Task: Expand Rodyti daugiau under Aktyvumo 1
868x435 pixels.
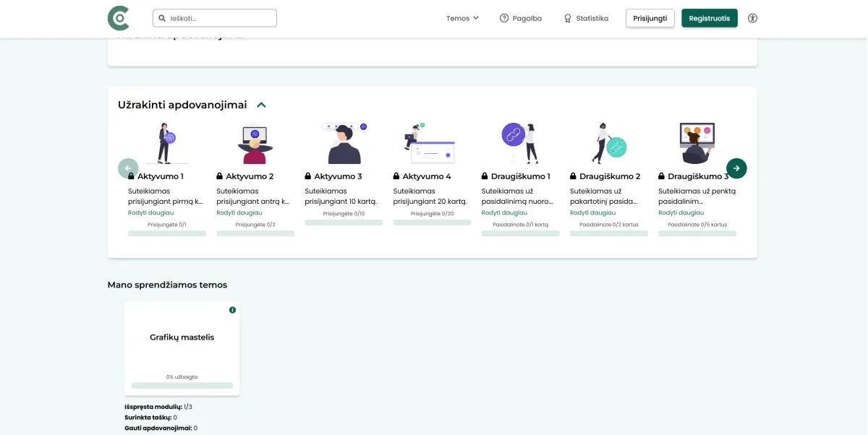Action: (x=150, y=213)
